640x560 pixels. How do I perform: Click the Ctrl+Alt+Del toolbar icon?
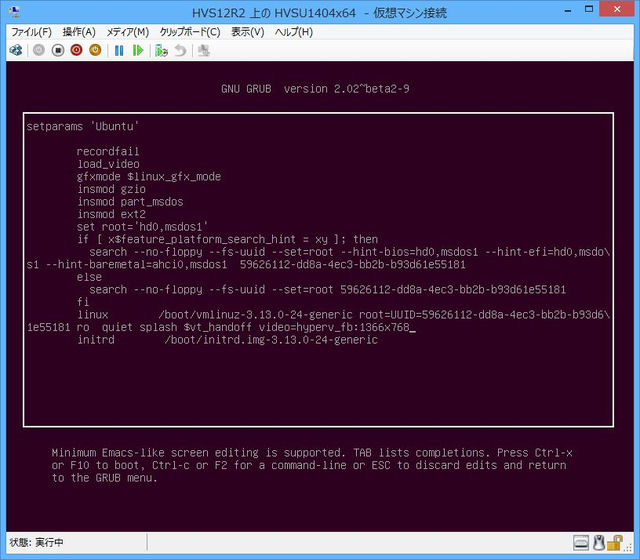coord(16,50)
